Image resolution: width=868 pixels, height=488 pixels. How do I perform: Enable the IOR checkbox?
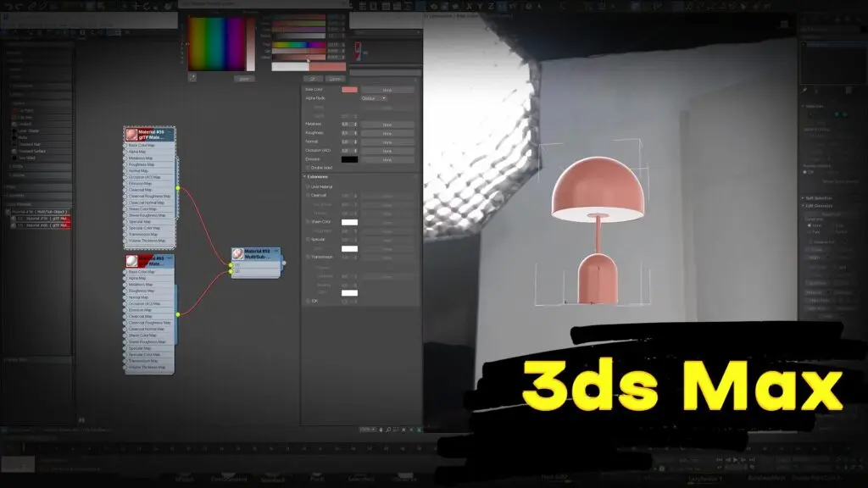click(x=309, y=301)
